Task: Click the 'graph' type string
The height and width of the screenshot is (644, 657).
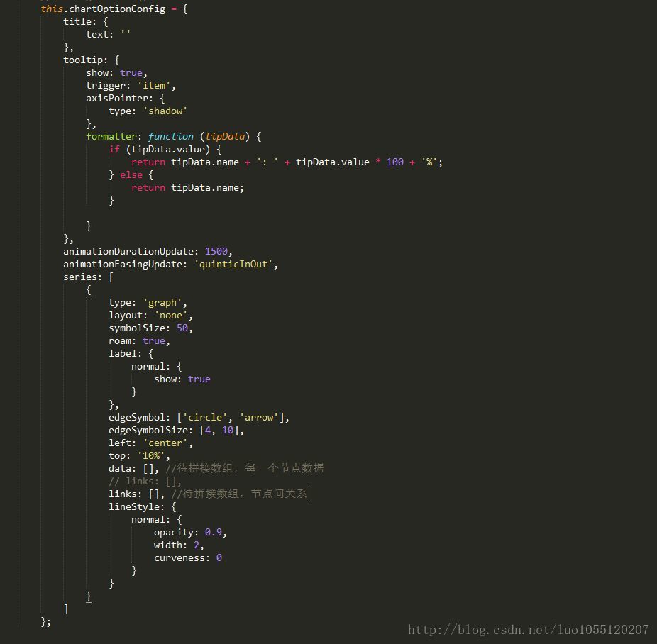Action: coord(162,303)
